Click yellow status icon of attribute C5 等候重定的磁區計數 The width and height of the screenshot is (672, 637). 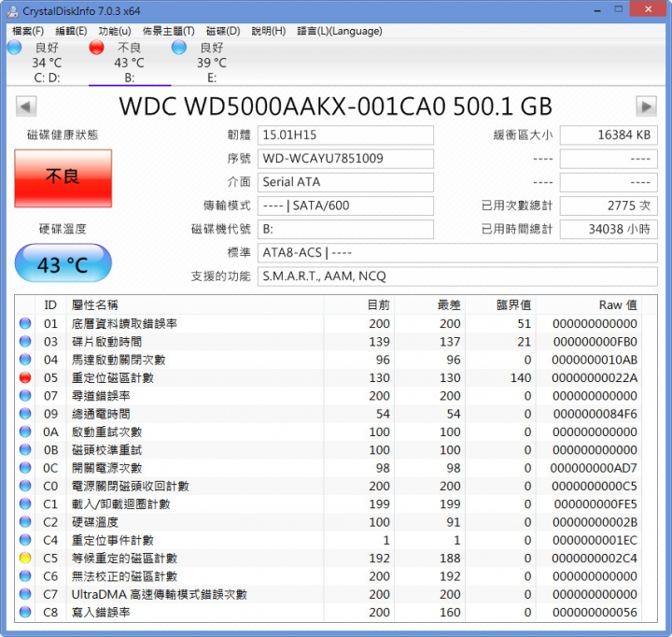point(25,558)
